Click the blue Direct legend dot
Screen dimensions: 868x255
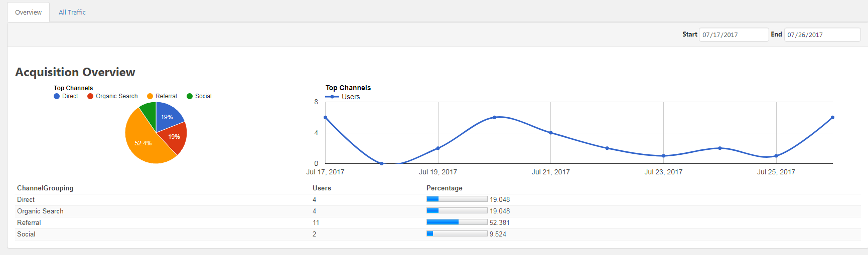(x=57, y=96)
